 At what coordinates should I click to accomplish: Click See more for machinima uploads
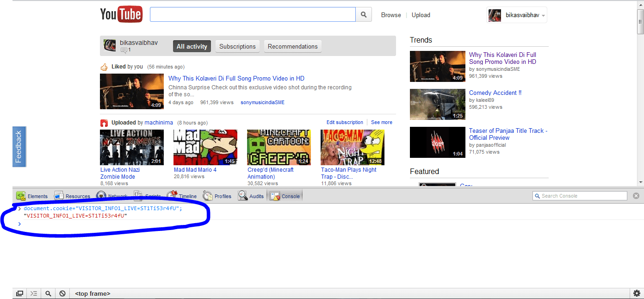382,122
